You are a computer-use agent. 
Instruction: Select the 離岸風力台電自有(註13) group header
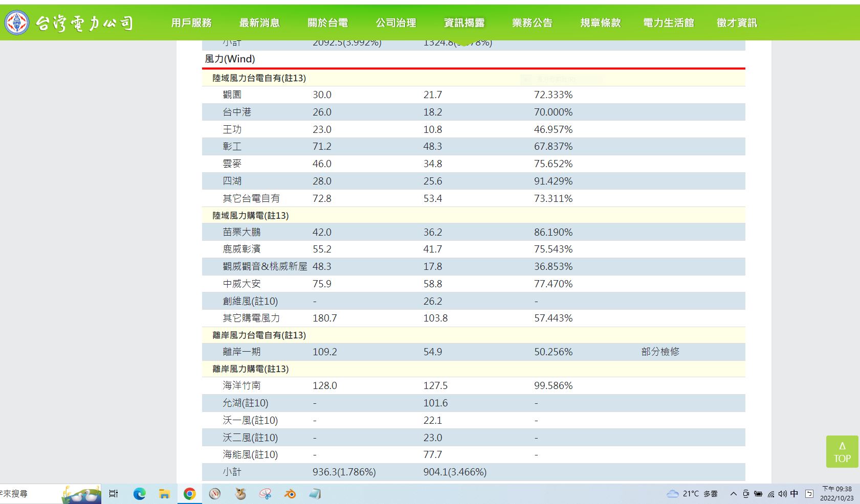click(259, 335)
